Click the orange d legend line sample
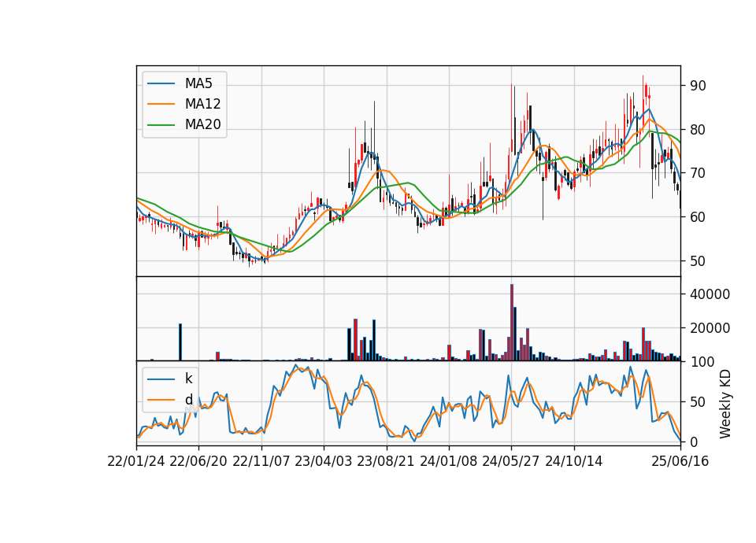 tap(161, 400)
